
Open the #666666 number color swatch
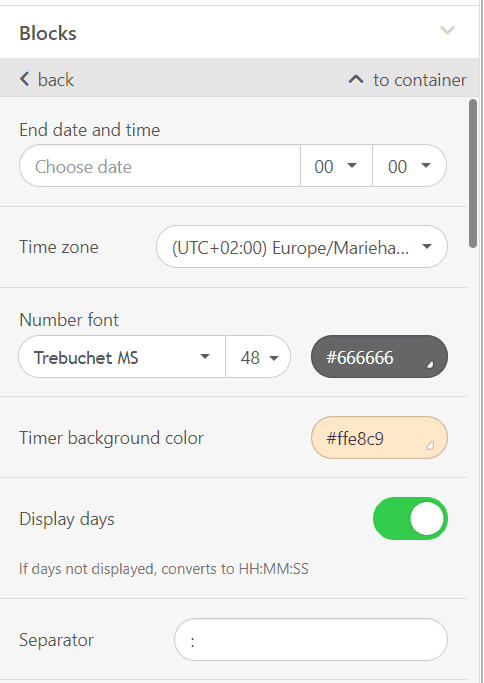click(379, 357)
